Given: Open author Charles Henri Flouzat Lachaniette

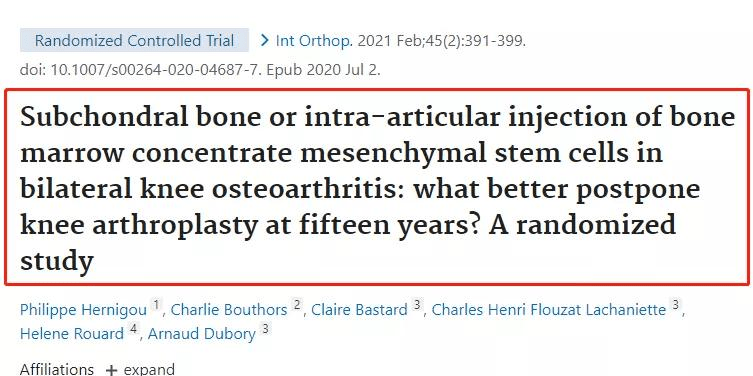Looking at the screenshot, I should pos(548,310).
